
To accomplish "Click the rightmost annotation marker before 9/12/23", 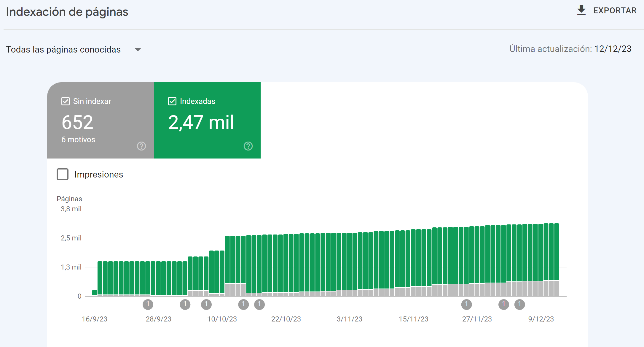I will click(x=519, y=304).
